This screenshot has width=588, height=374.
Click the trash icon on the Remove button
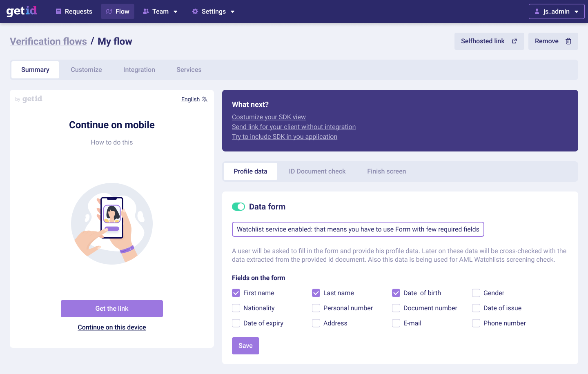coord(568,41)
